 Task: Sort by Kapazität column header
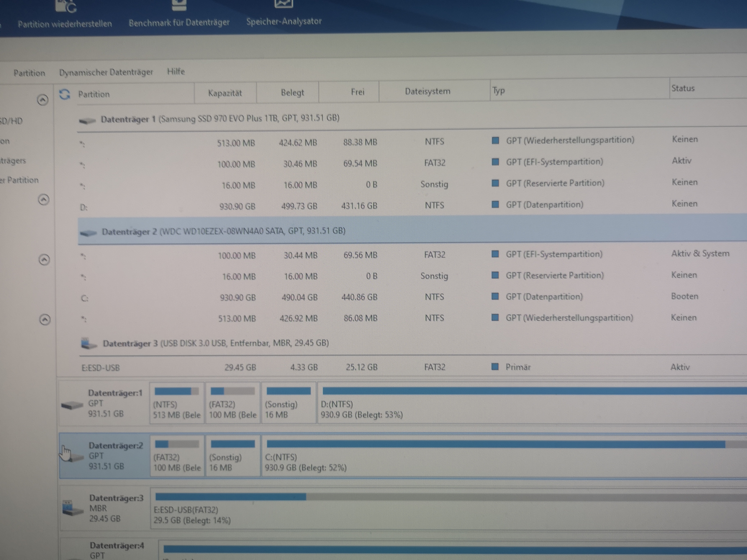point(225,93)
